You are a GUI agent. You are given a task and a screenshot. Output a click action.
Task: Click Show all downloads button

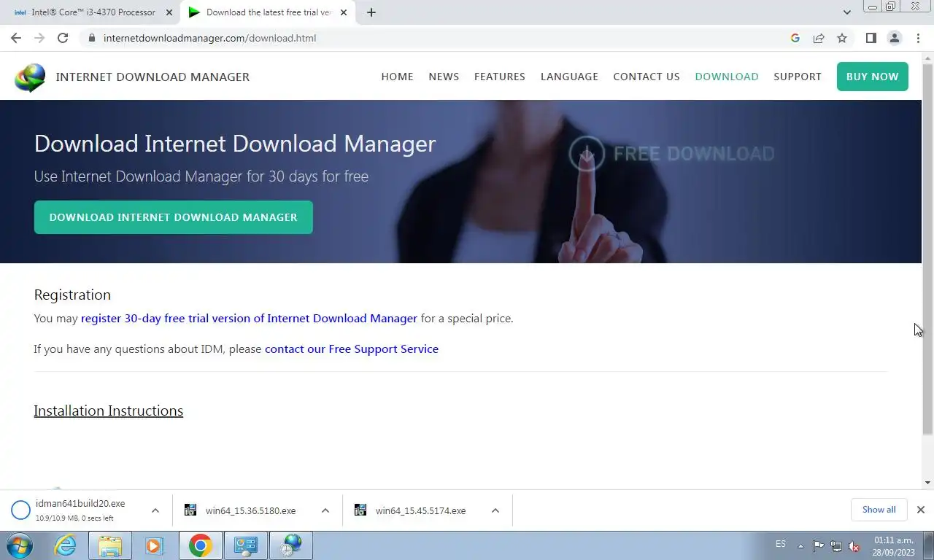879,510
